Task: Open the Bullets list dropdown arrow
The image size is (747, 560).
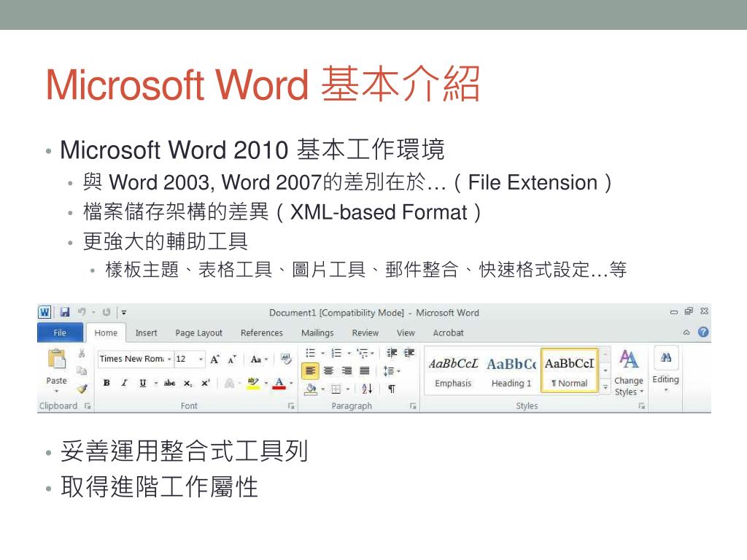Action: pyautogui.click(x=322, y=353)
